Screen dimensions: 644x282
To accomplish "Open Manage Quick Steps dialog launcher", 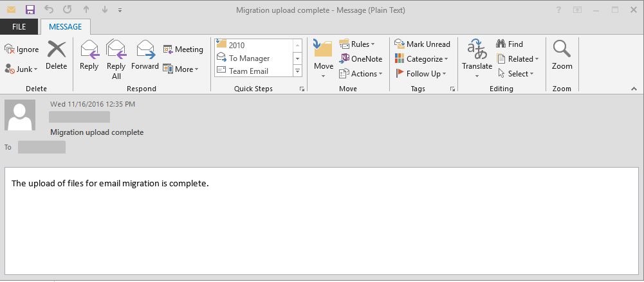I will (302, 89).
